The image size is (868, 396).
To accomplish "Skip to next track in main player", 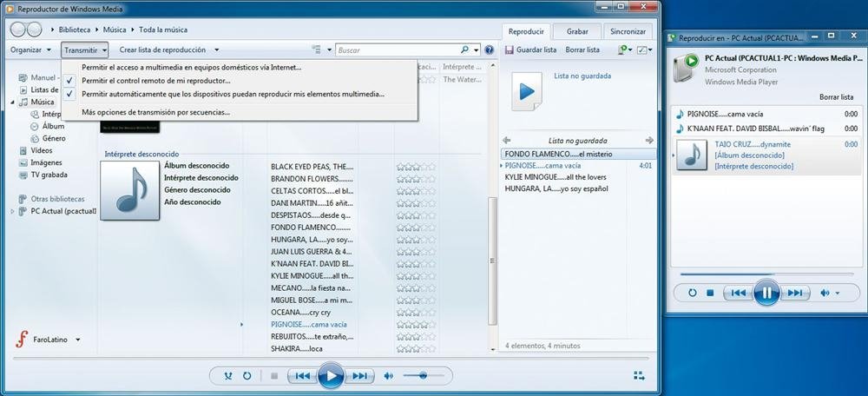I will click(x=360, y=376).
